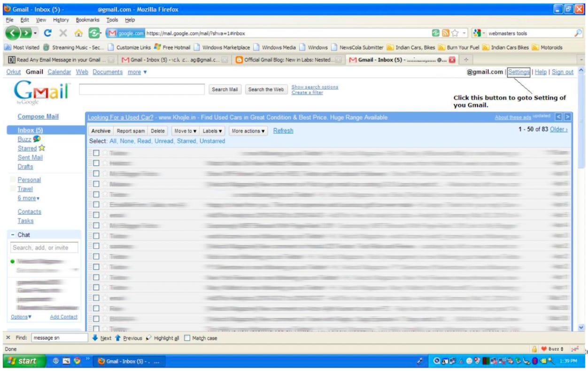The width and height of the screenshot is (588, 371).
Task: Enable the Match case checkbox
Action: point(187,338)
